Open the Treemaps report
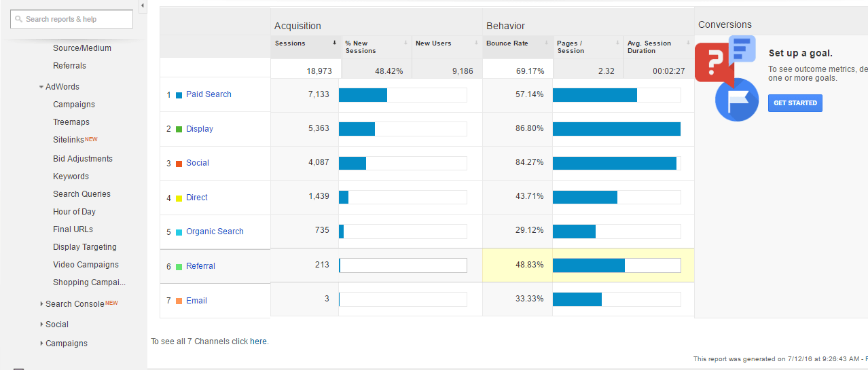868x370 pixels. 71,122
